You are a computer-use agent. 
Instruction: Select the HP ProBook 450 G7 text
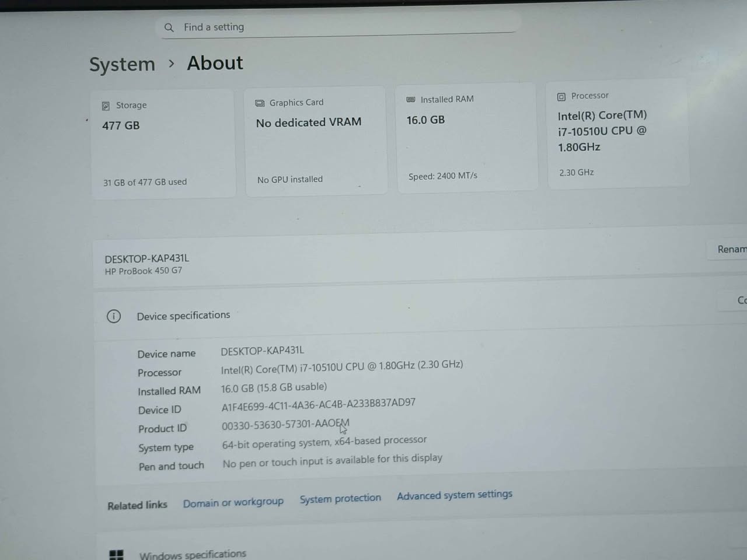(144, 271)
